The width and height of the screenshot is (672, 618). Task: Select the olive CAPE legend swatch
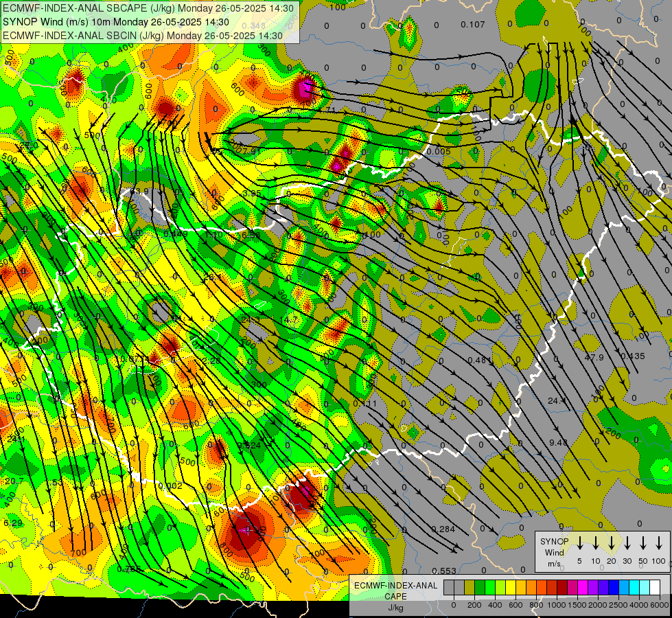tap(470, 588)
